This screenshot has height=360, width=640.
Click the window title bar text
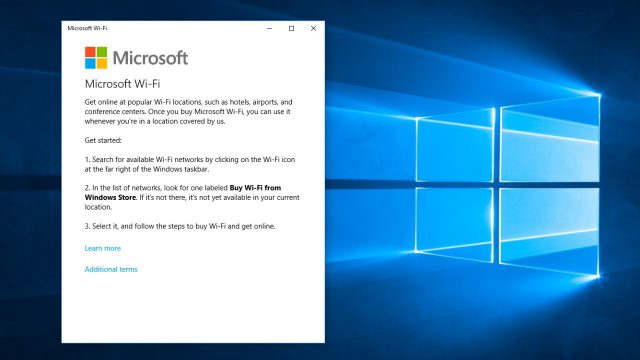(x=87, y=28)
